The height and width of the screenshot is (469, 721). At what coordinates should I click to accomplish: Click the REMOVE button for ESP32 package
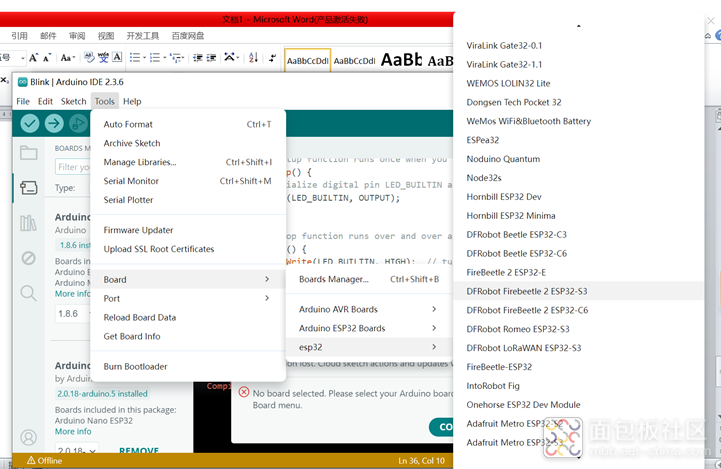pos(139,451)
